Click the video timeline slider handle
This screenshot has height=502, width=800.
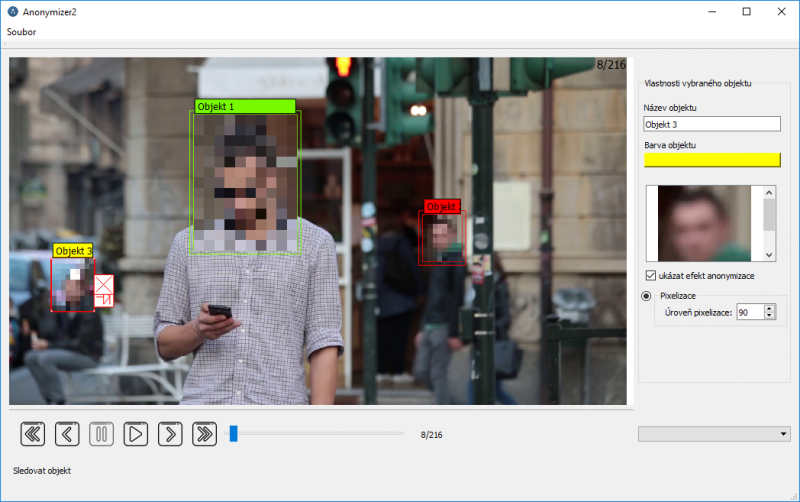point(233,433)
